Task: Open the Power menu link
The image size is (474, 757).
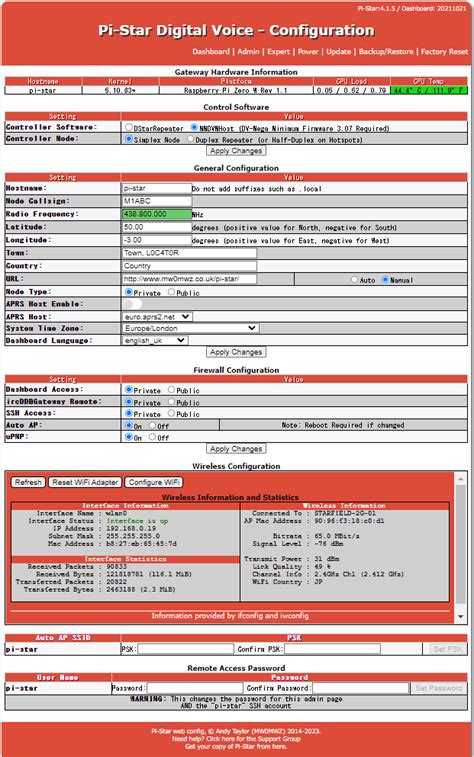Action: click(x=308, y=52)
